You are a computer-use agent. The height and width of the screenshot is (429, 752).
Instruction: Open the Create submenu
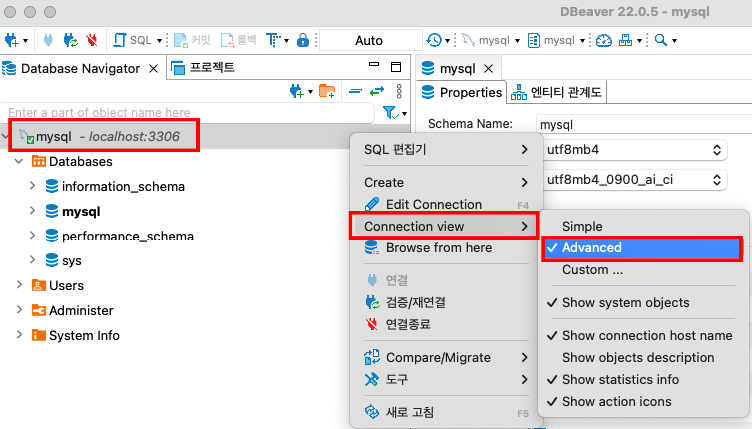446,182
